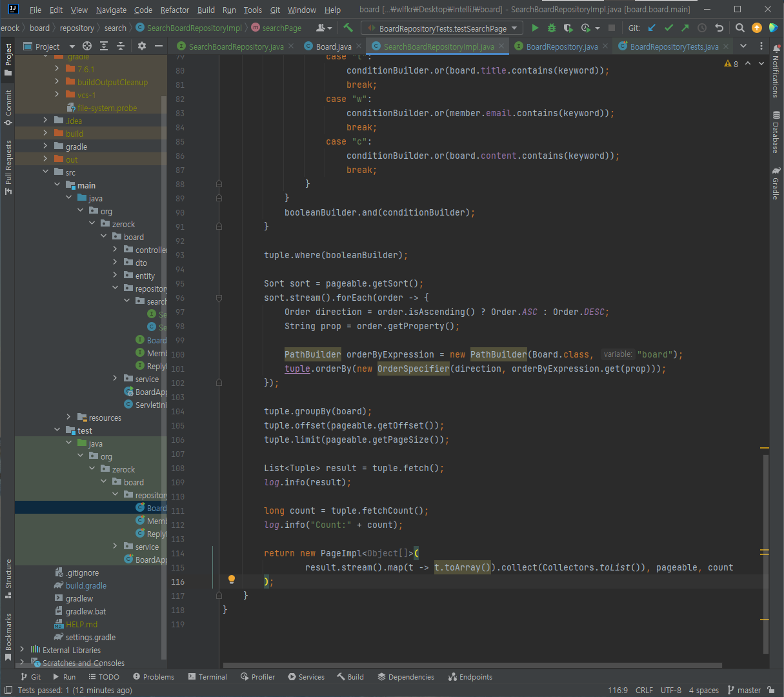This screenshot has width=784, height=697.
Task: Expand all in Project panel
Action: [104, 46]
